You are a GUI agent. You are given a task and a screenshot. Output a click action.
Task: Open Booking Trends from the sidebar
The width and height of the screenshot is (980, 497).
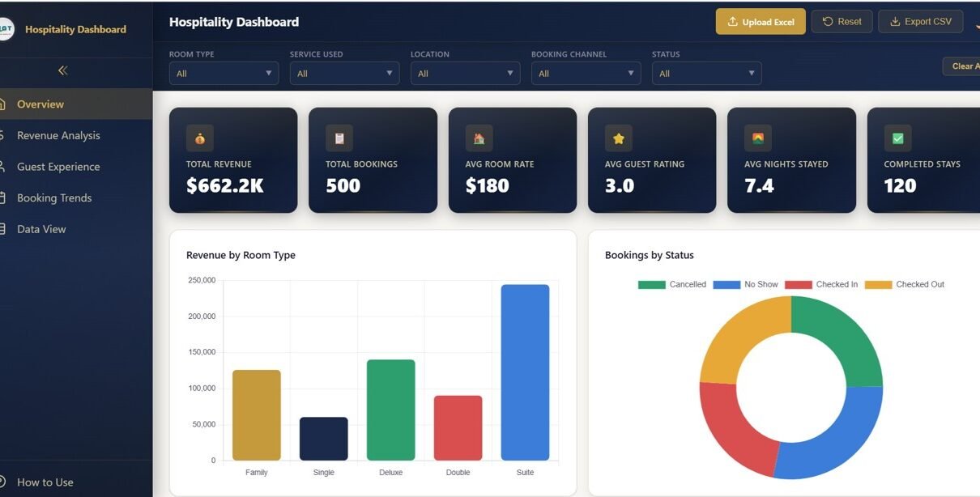click(54, 198)
